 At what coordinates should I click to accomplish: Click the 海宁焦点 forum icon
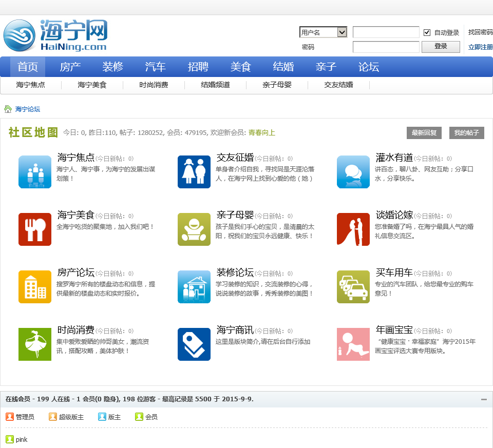point(35,172)
